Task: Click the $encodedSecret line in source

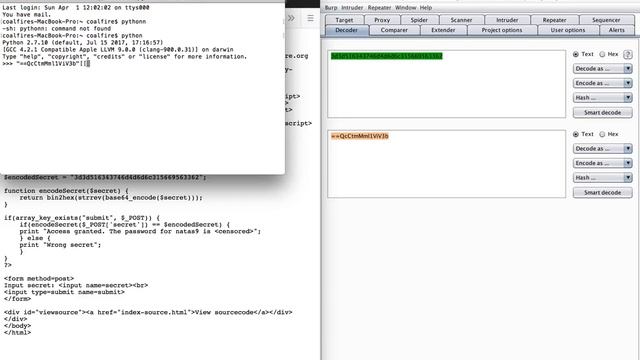Action: 105,178
